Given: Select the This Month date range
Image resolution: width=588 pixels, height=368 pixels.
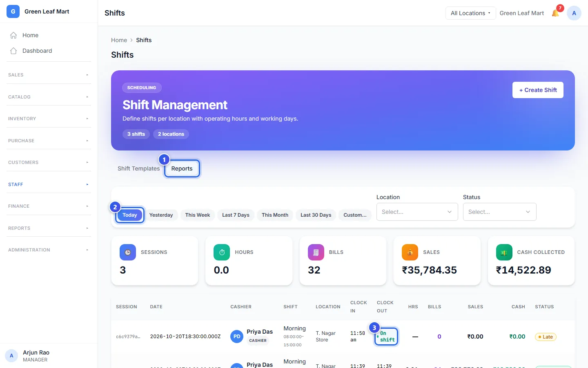Looking at the screenshot, I should [275, 215].
